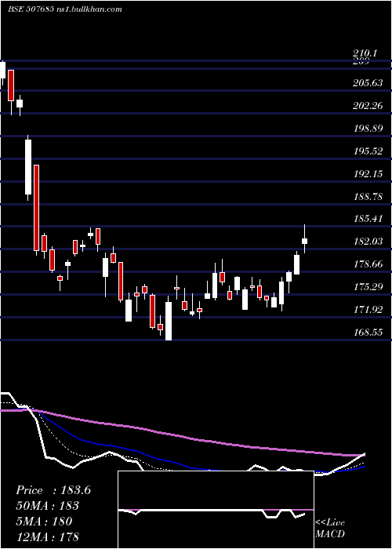392x549 pixels.
Task: Click the 188.78 price axis label
Action: [x=368, y=196]
